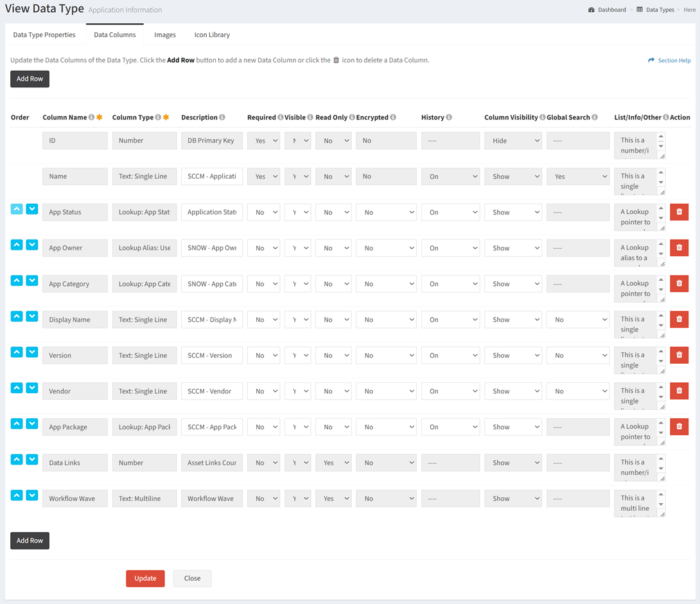Open Column Visibility dropdown for ID row
This screenshot has height=604, width=700.
pyautogui.click(x=513, y=141)
